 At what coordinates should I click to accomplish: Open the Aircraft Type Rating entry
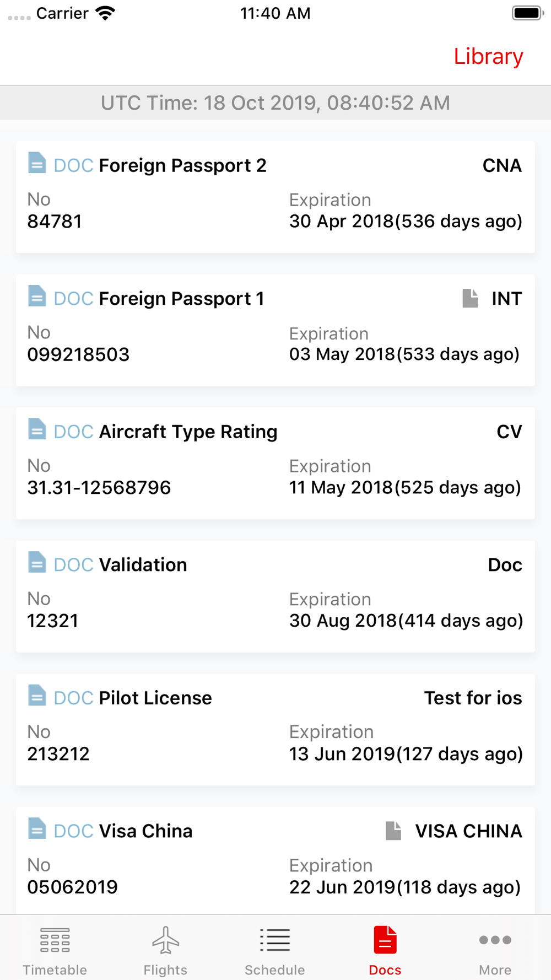click(275, 464)
